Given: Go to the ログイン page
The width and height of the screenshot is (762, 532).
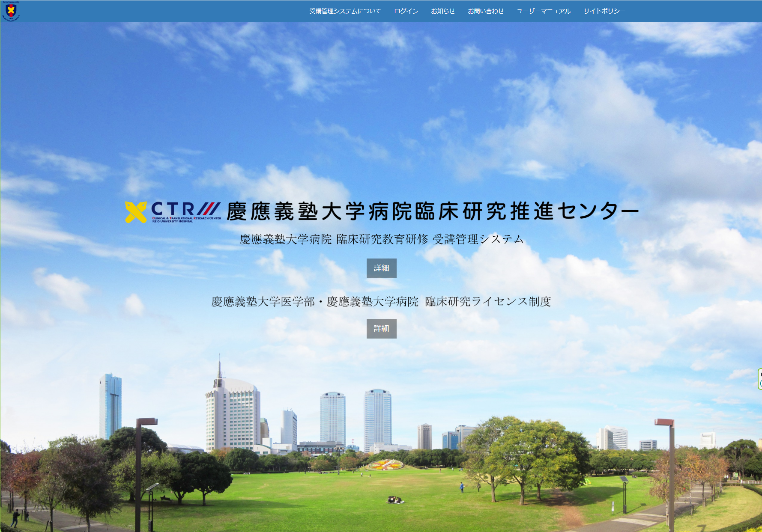Looking at the screenshot, I should tap(406, 11).
